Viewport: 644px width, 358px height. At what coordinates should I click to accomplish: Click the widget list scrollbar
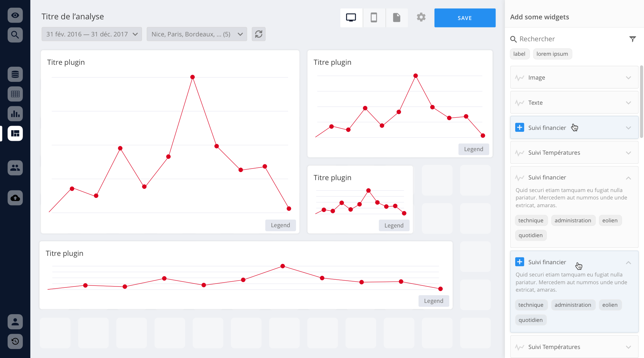[641, 102]
